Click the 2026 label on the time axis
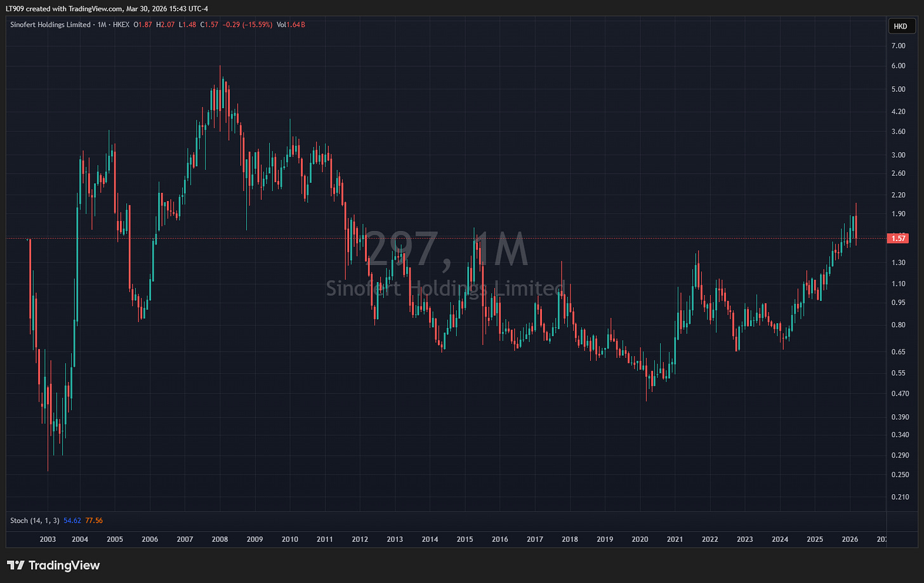 [x=850, y=540]
